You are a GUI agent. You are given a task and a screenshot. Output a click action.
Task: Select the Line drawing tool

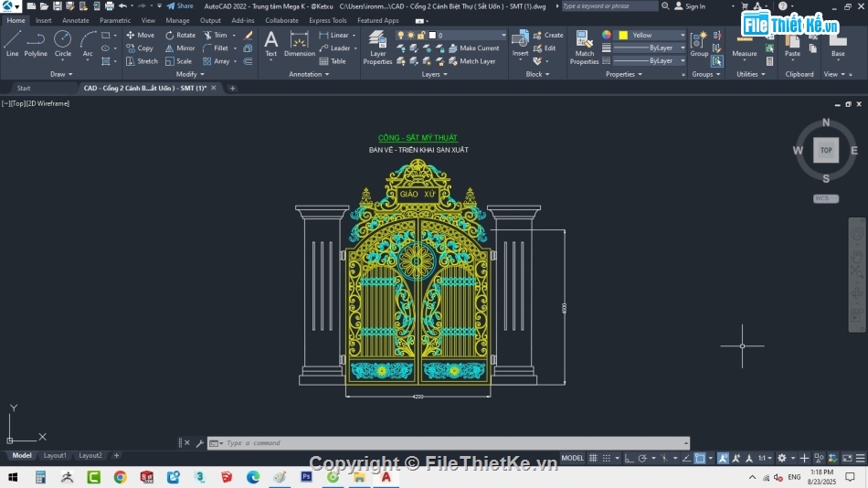pyautogui.click(x=12, y=44)
